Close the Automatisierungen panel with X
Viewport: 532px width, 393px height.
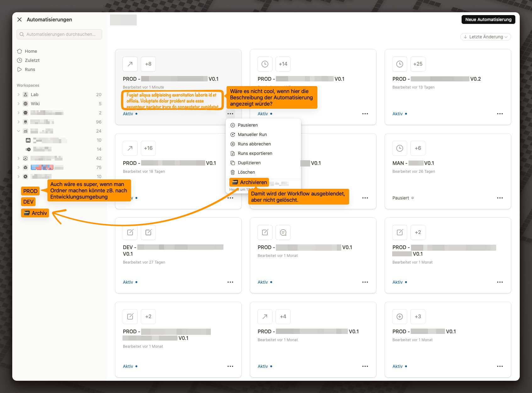pos(19,19)
